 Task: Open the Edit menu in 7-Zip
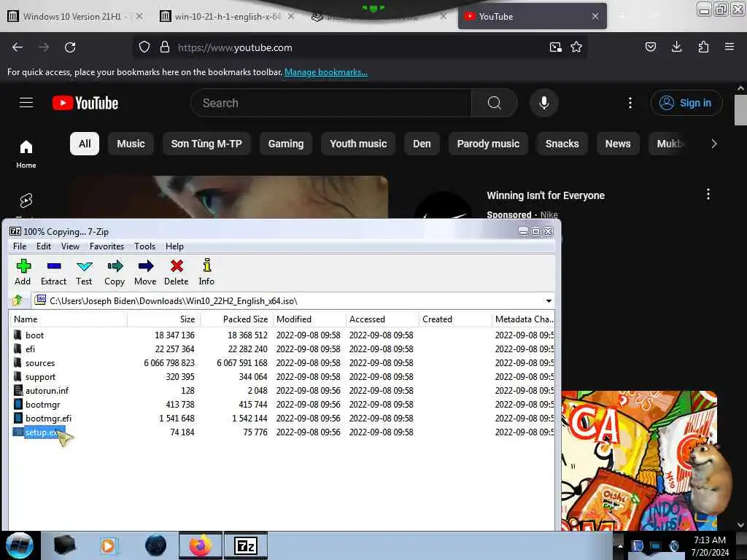pyautogui.click(x=43, y=246)
